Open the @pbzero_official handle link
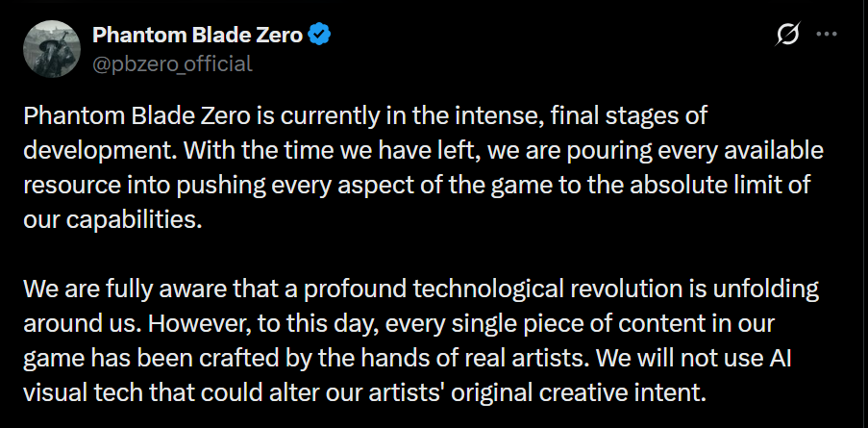Image resolution: width=868 pixels, height=428 pixels. (x=172, y=63)
